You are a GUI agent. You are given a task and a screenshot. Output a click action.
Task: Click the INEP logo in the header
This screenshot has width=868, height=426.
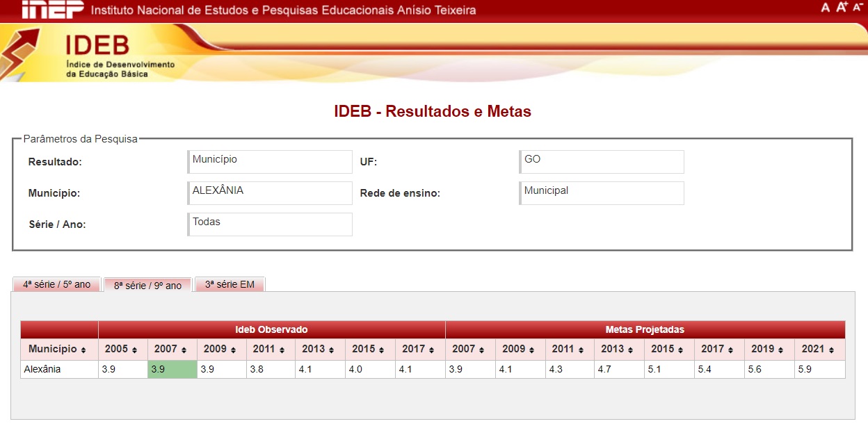[52, 10]
